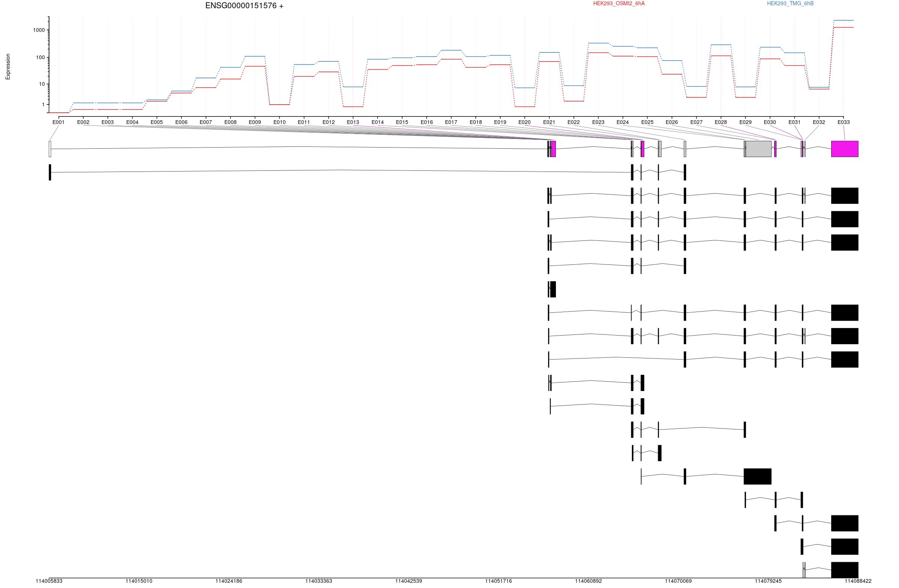The width and height of the screenshot is (899, 588).
Task: Click the white first exon box in gene model
Action: coord(50,149)
